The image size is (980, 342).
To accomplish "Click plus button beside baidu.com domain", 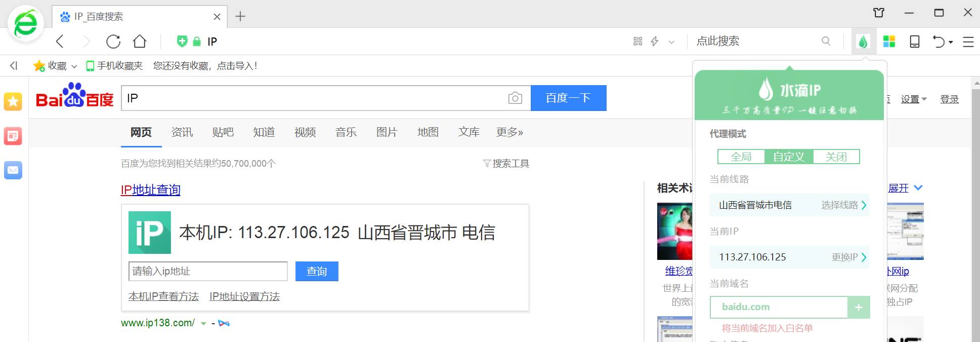I will point(859,308).
